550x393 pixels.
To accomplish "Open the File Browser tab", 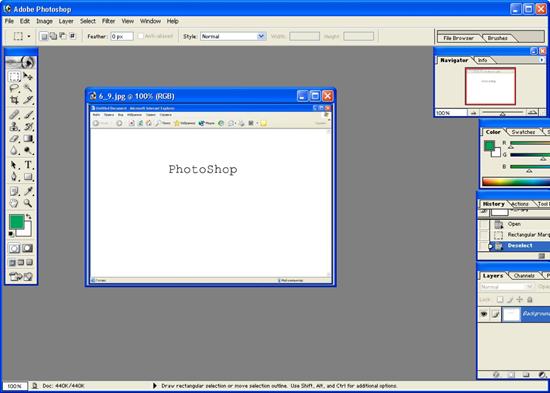I will click(x=458, y=38).
